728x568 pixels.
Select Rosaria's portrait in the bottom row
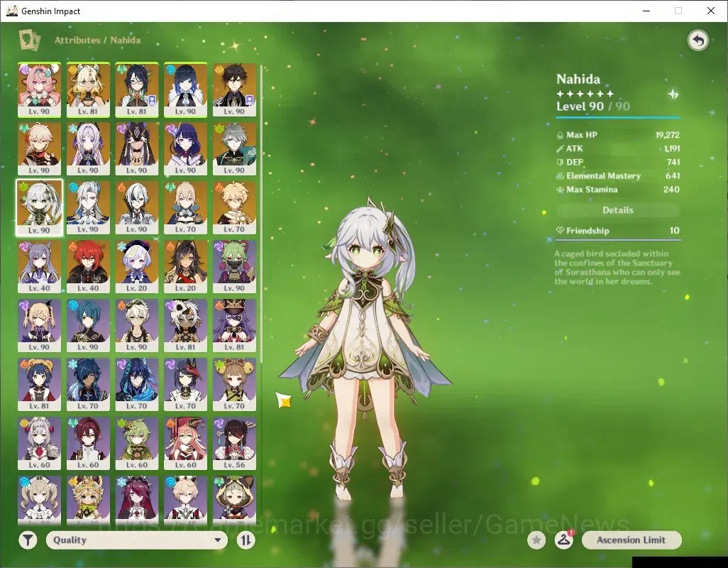tap(137, 500)
